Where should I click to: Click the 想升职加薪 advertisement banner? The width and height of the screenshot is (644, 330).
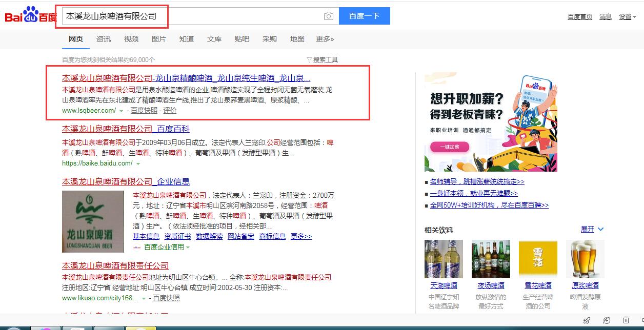point(491,122)
